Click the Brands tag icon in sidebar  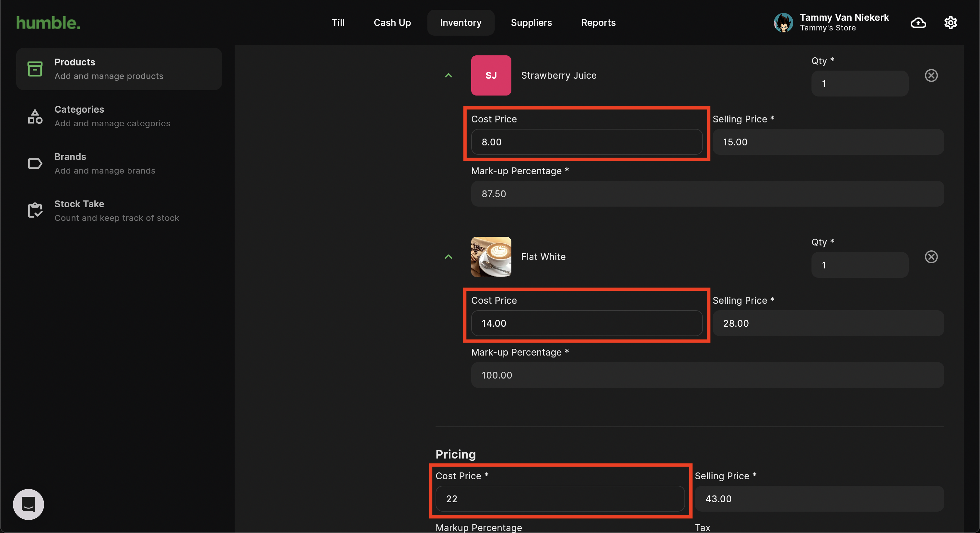tap(35, 164)
